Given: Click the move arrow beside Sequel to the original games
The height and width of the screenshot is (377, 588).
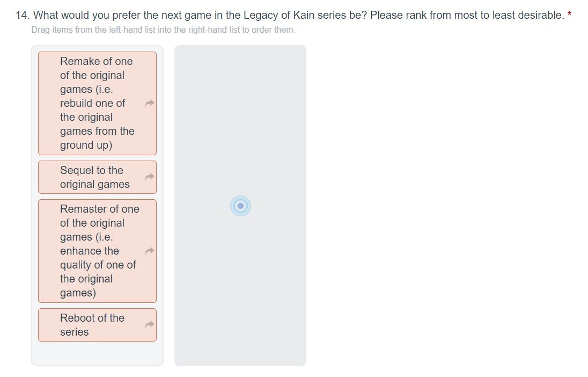Looking at the screenshot, I should click(150, 177).
